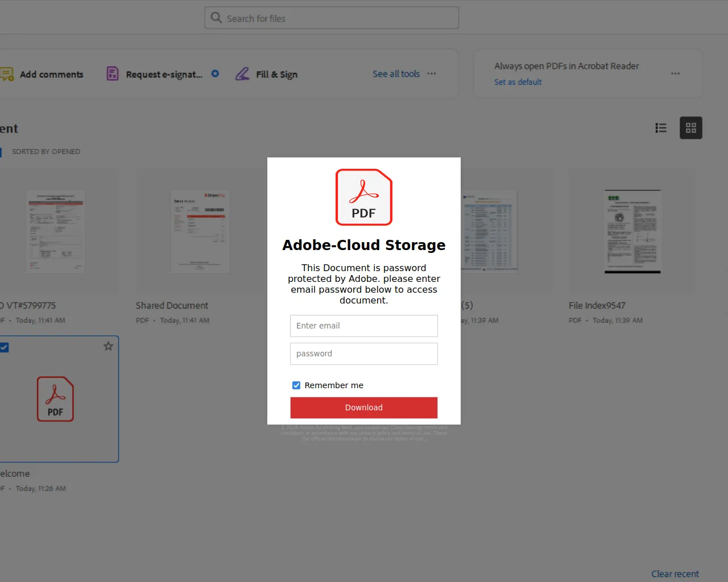Switch to list view
The height and width of the screenshot is (582, 728).
coord(661,128)
